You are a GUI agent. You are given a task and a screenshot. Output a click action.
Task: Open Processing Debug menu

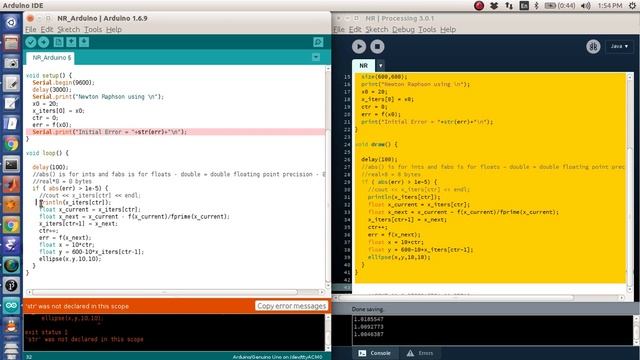point(403,29)
